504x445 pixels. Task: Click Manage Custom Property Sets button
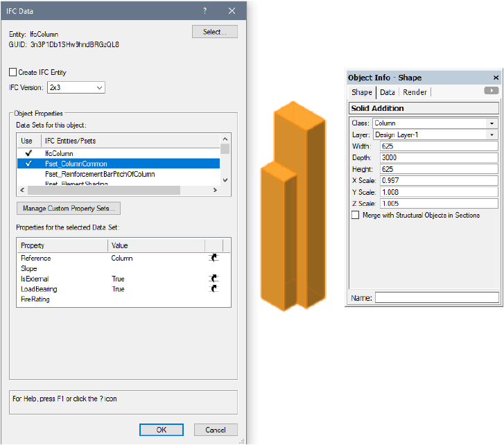coord(69,208)
